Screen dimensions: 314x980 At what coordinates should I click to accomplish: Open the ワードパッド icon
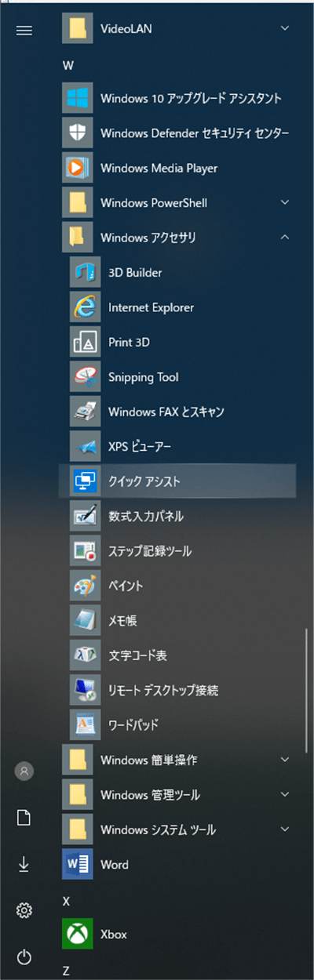pos(85,724)
